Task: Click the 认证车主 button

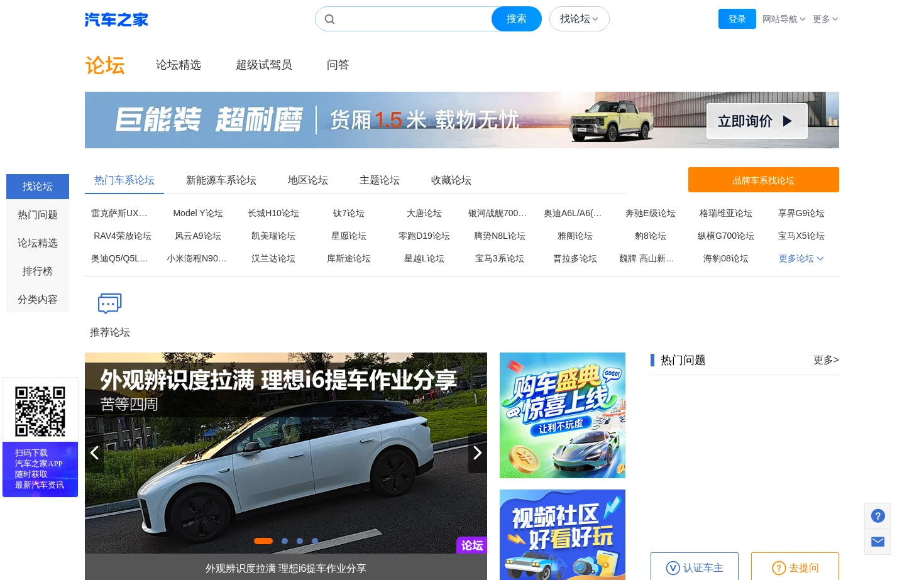Action: click(695, 567)
